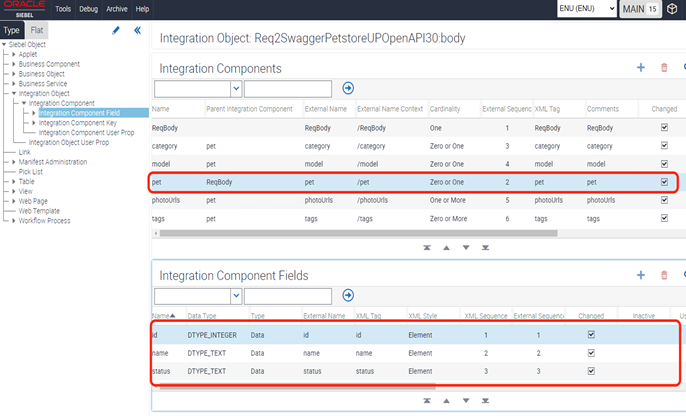The height and width of the screenshot is (416, 686).
Task: Select the photoUrls name cell
Action: pos(166,200)
